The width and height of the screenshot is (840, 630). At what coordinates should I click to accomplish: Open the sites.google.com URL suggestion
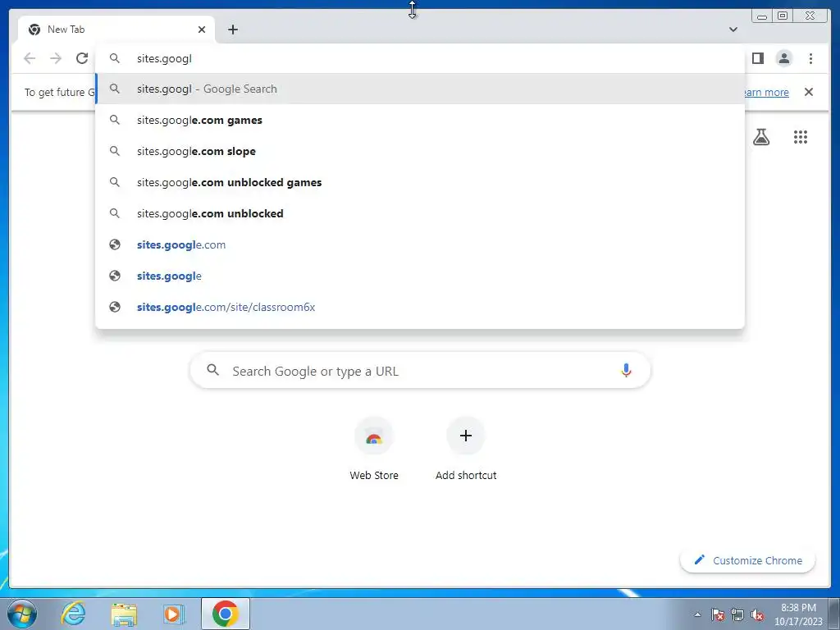tap(420, 244)
